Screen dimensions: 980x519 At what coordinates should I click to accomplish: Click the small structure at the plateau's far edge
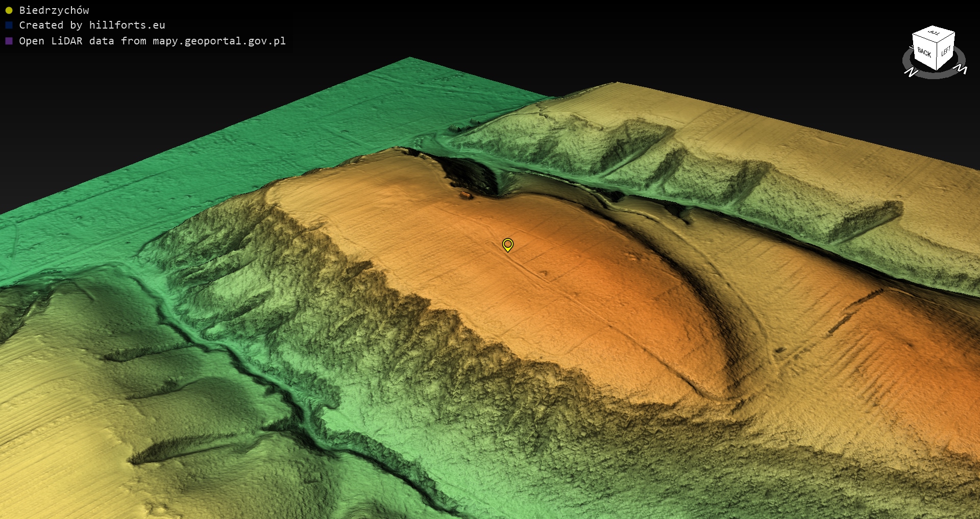[465, 194]
